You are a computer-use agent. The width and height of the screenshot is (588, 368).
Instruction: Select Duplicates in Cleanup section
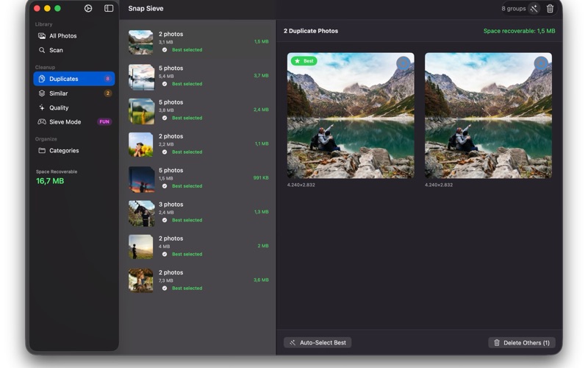point(74,79)
